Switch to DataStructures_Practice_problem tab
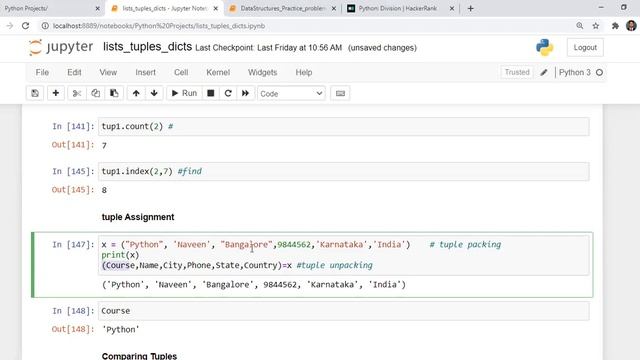This screenshot has height=360, width=640. tap(282, 8)
